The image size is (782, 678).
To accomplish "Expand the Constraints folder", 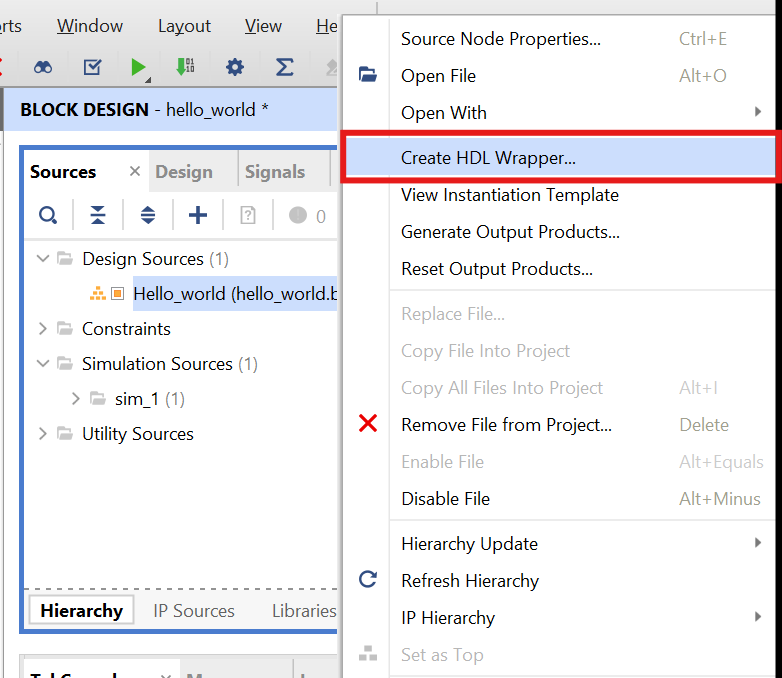I will click(x=42, y=329).
